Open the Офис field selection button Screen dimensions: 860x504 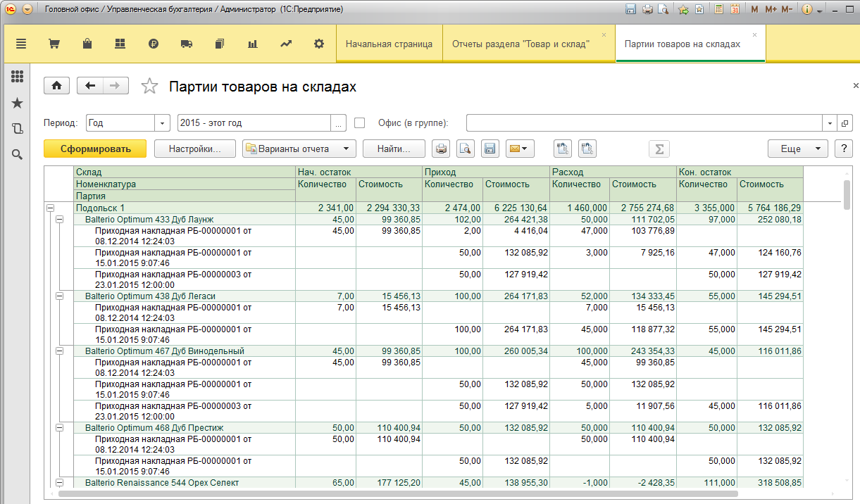[x=845, y=122]
